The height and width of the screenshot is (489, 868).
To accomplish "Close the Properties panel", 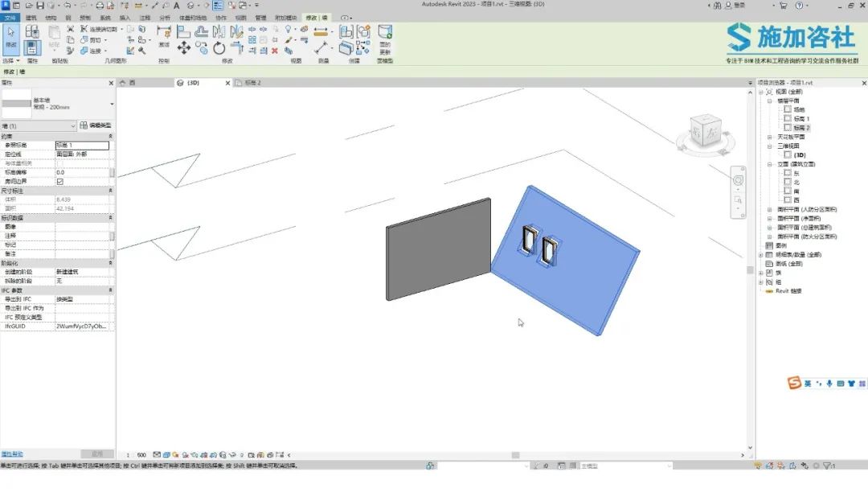I will [x=111, y=83].
